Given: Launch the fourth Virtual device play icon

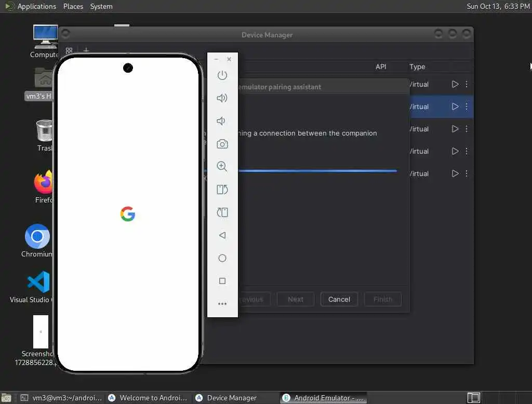Looking at the screenshot, I should 455,151.
